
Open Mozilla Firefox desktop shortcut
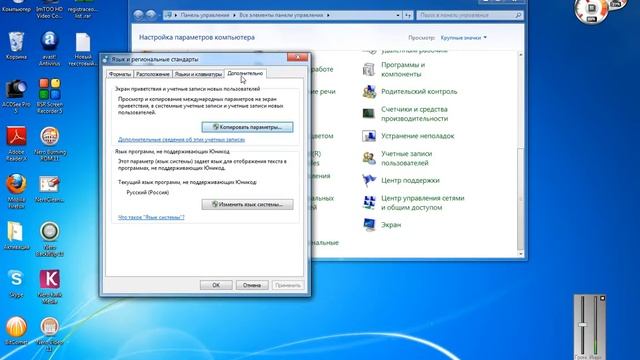click(16, 191)
